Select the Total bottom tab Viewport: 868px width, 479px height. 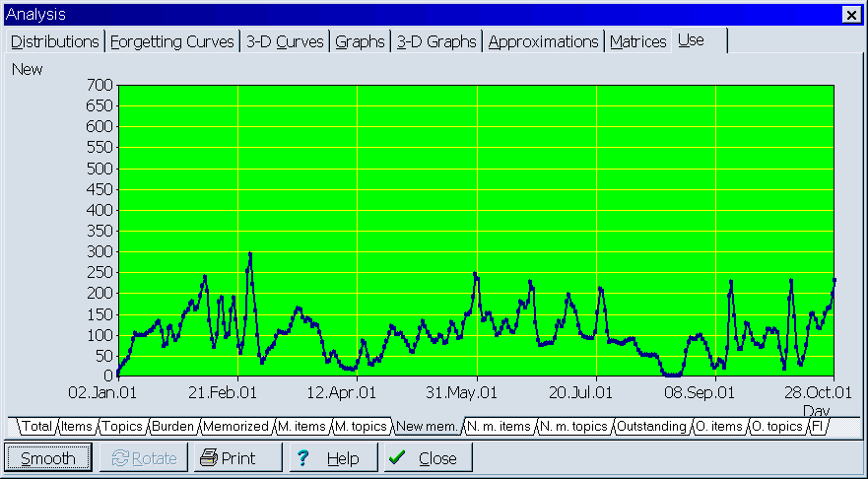coord(37,427)
